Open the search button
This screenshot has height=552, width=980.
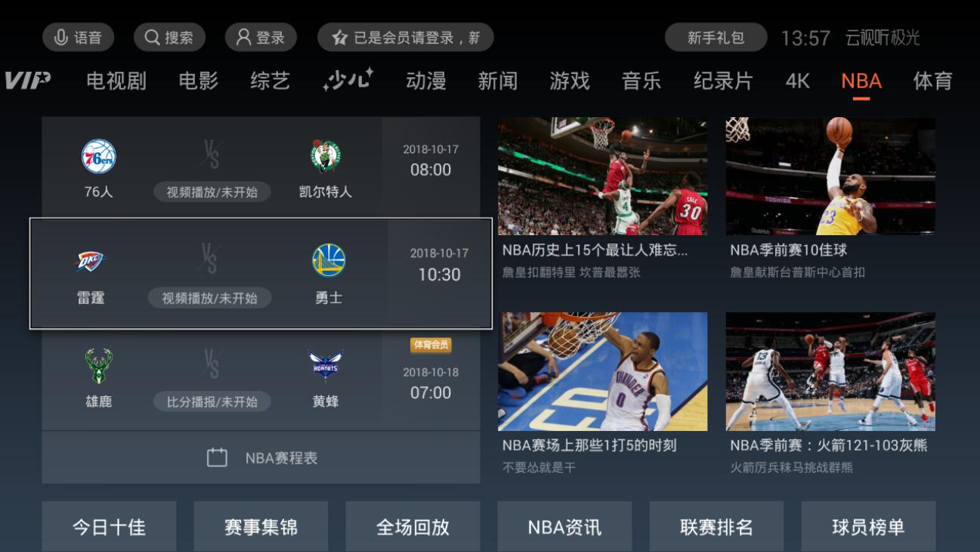[x=169, y=37]
